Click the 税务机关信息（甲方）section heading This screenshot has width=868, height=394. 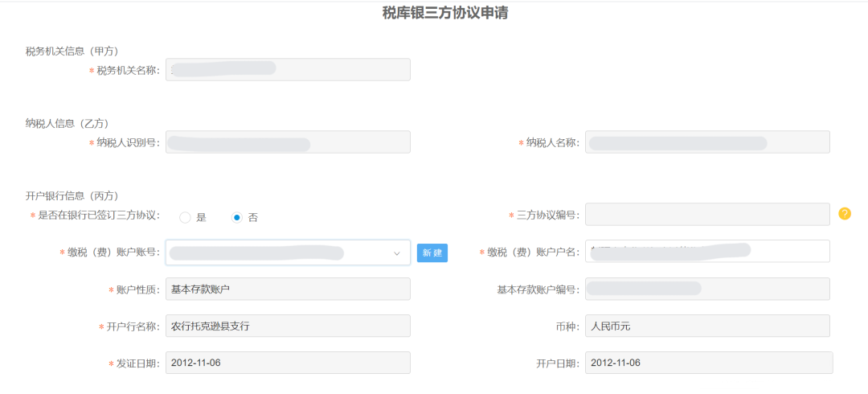[x=72, y=51]
